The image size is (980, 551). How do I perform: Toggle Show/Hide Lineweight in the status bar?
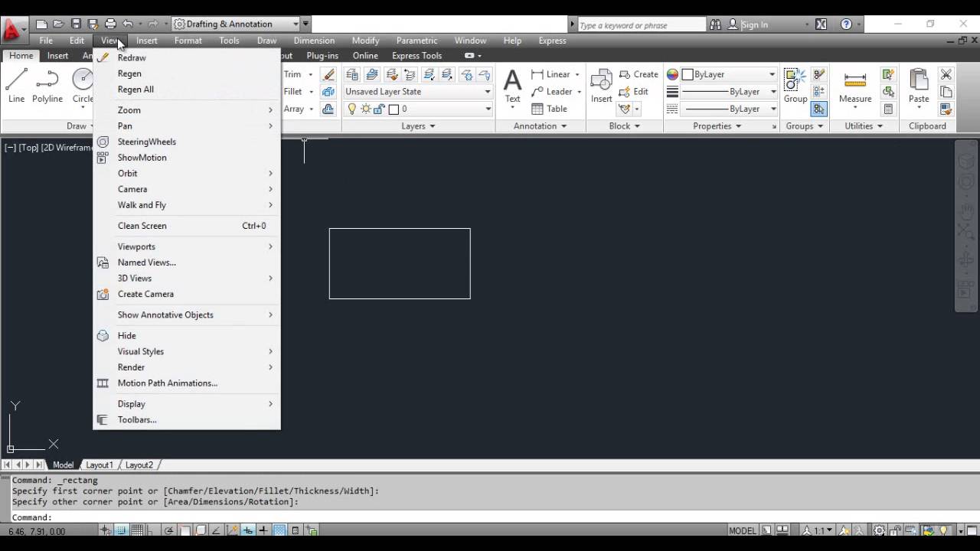[263, 530]
